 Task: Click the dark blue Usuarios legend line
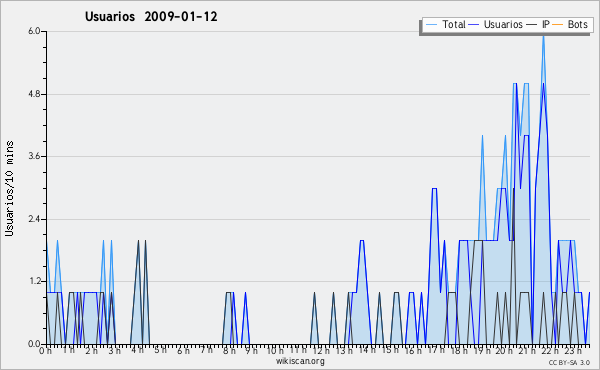click(474, 25)
